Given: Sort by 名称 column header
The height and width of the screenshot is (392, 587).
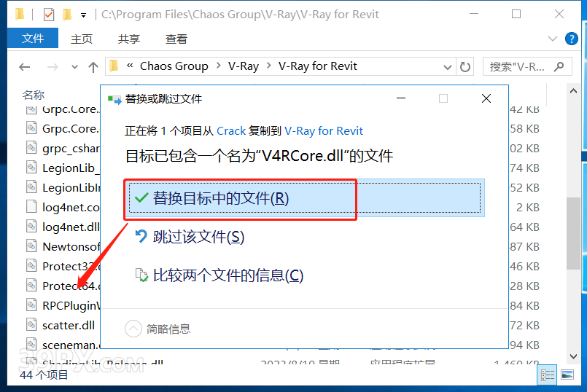Looking at the screenshot, I should pyautogui.click(x=34, y=95).
